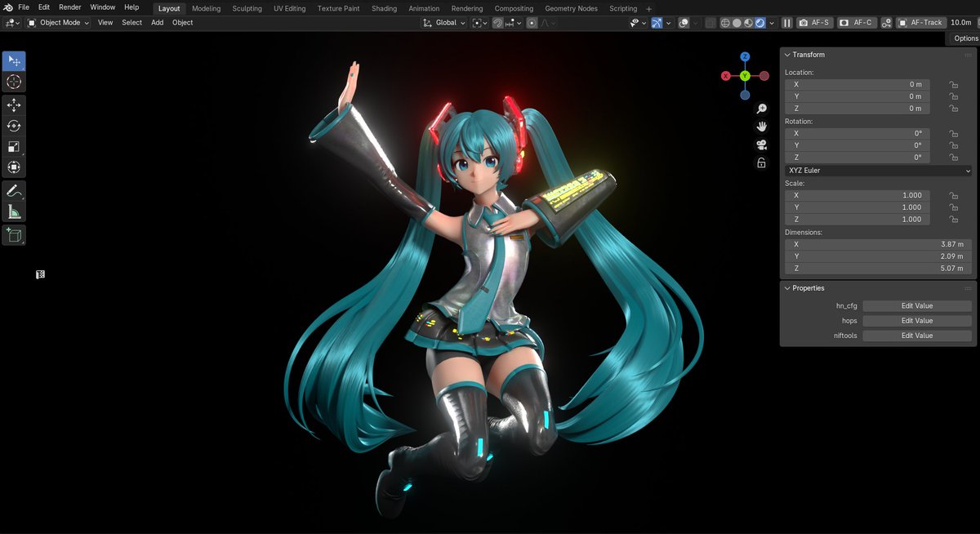
Task: Select wireframe viewport shading
Action: [724, 23]
